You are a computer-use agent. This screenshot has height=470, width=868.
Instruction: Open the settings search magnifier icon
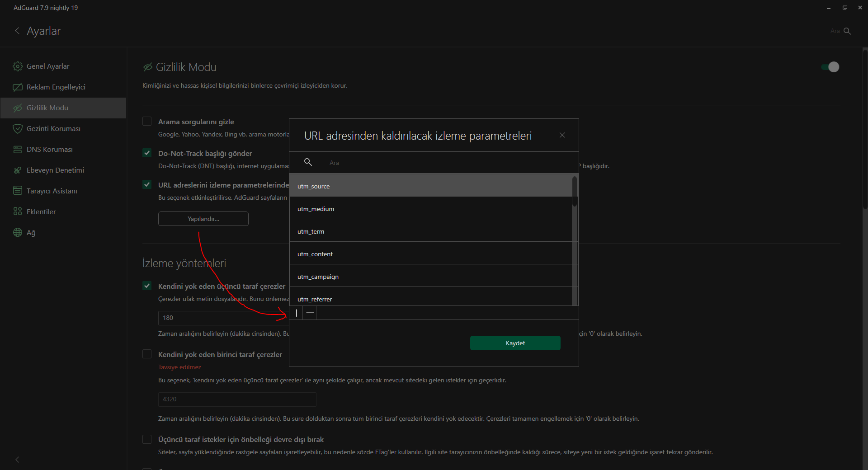pos(848,31)
